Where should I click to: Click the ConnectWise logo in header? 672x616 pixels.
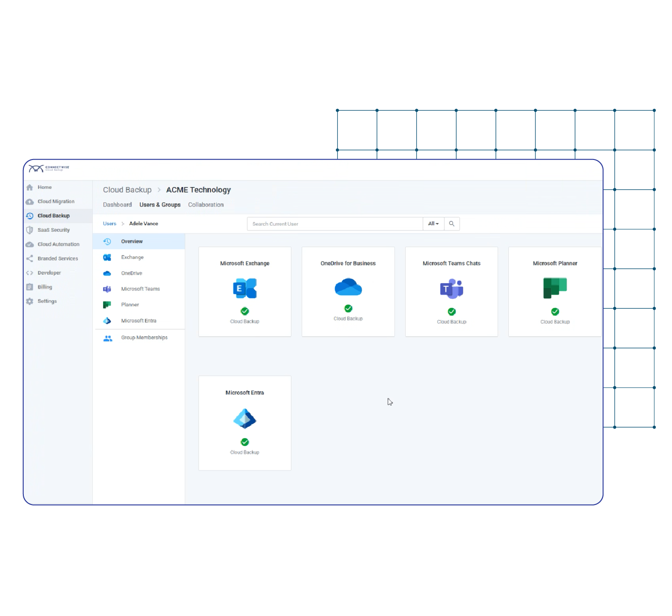48,168
